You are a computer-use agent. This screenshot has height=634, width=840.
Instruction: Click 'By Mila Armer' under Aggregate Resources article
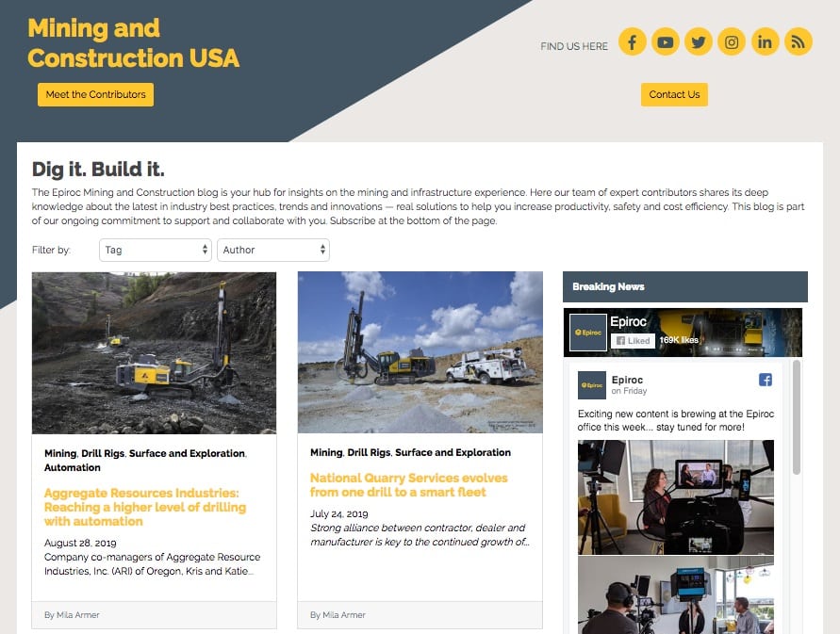pos(72,615)
